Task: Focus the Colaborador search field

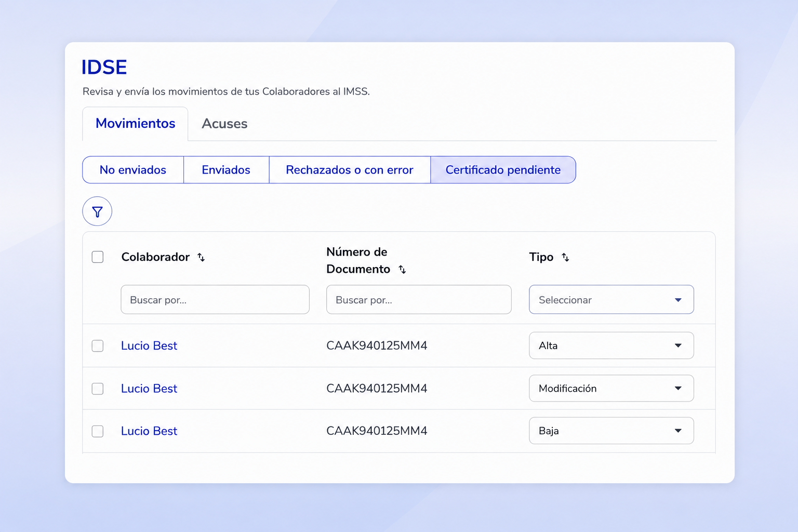Action: [215, 300]
